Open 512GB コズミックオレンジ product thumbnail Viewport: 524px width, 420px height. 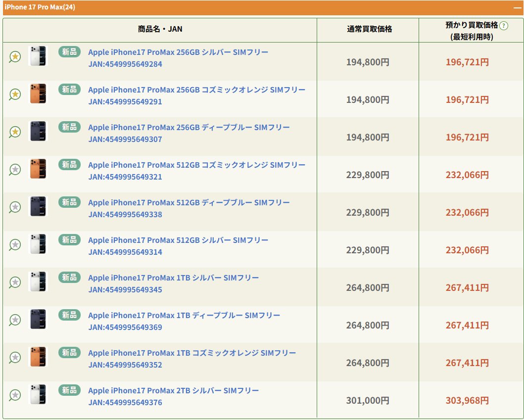(38, 168)
